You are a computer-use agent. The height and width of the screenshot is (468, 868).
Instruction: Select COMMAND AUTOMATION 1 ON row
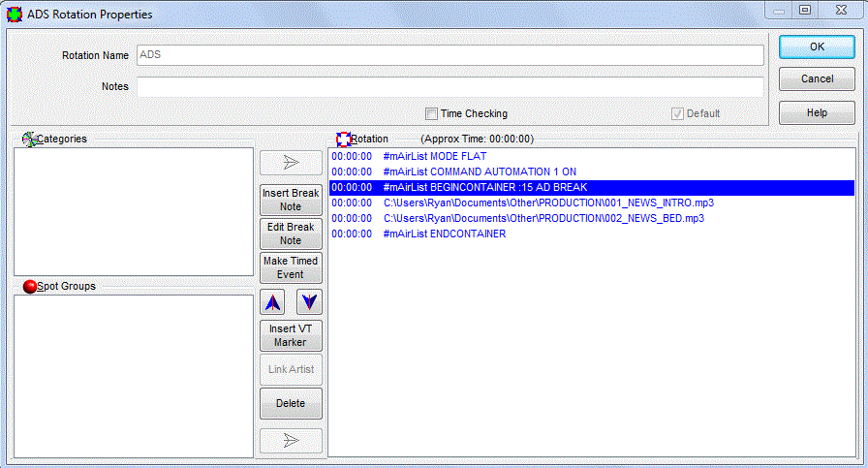point(592,172)
